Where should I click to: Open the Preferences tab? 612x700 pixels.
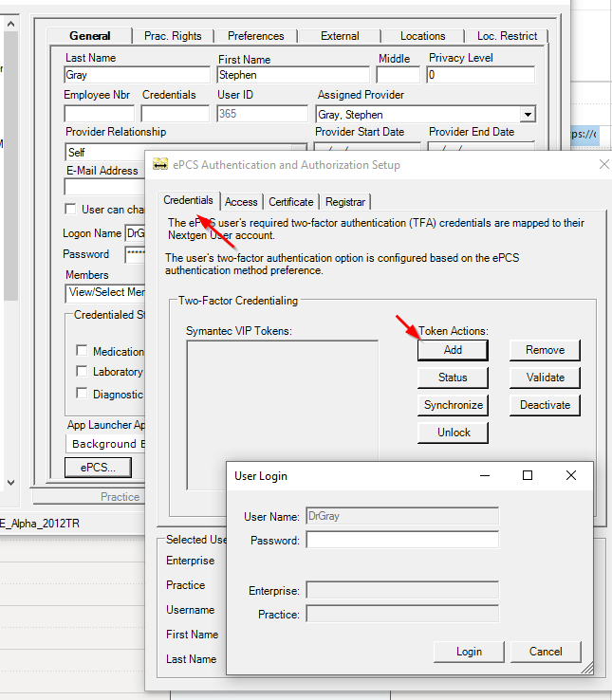tap(255, 36)
